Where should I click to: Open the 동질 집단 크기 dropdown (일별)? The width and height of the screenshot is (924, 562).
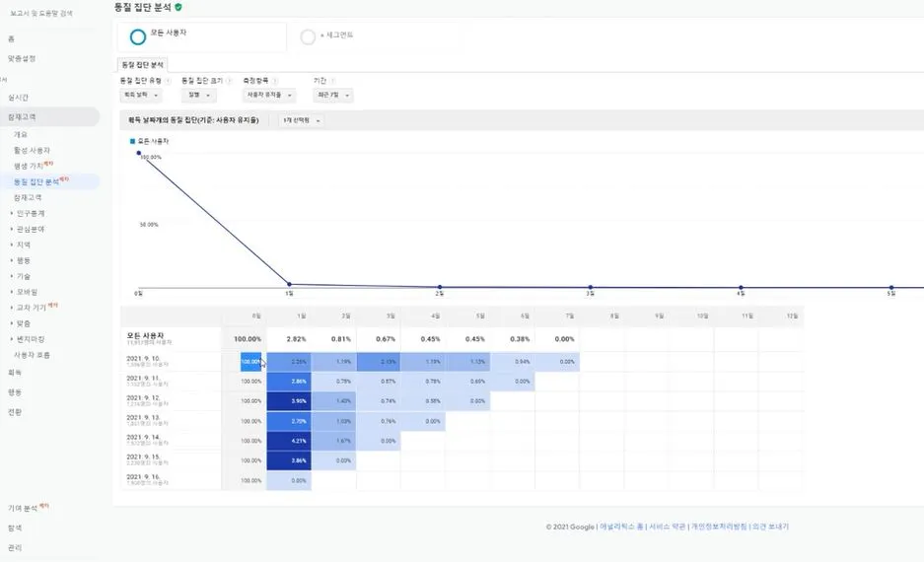click(x=198, y=95)
